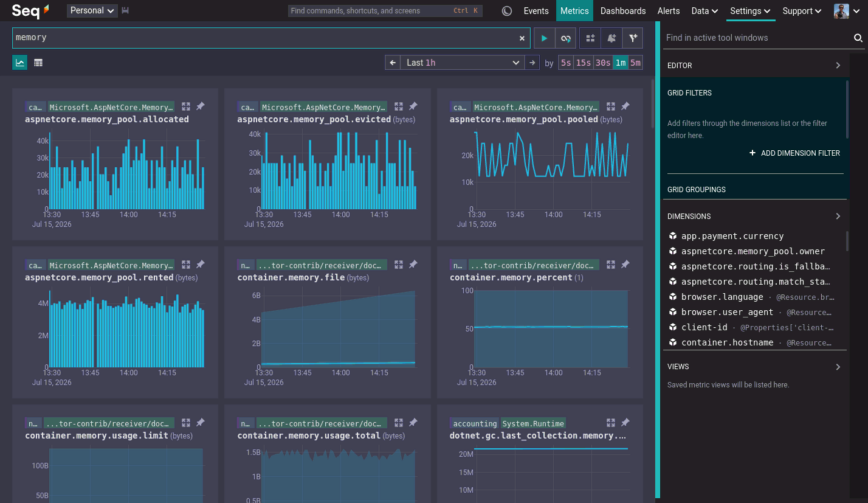Click Add Dimension Filter
Viewport: 868px width, 503px height.
[795, 153]
